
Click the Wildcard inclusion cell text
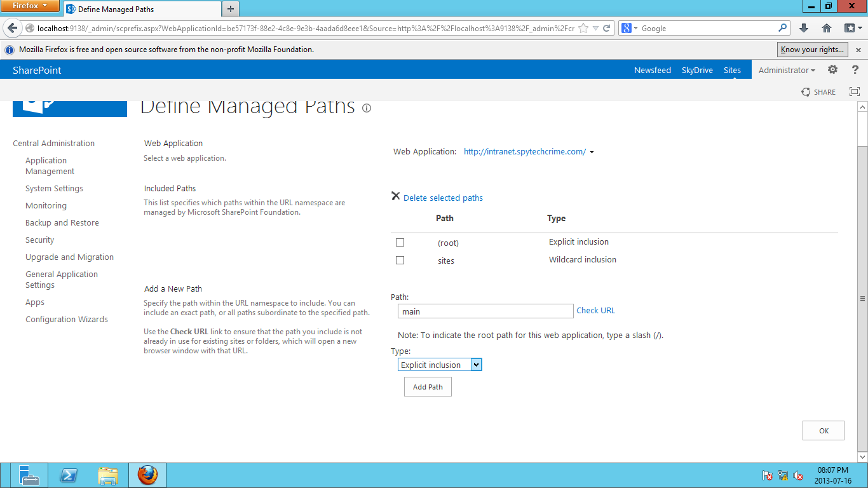pos(583,259)
